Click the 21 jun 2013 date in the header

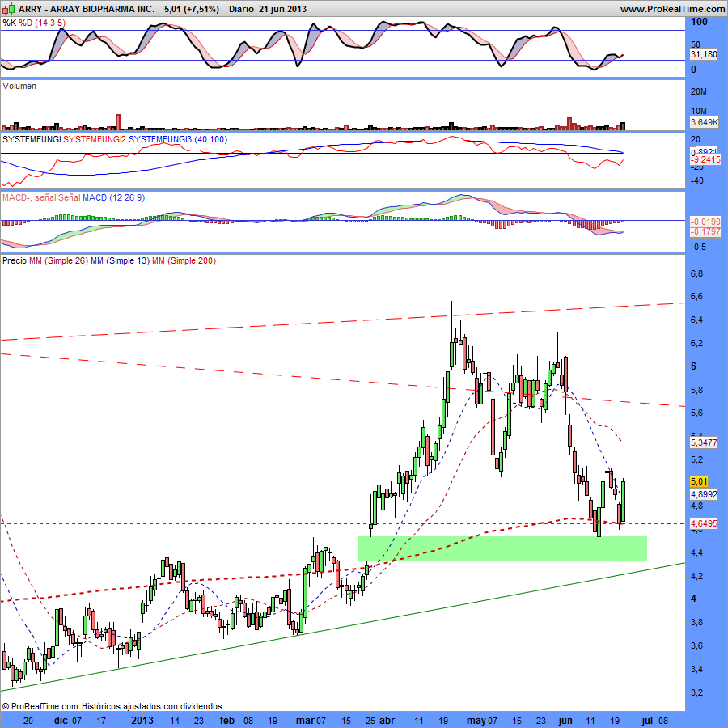pos(282,9)
